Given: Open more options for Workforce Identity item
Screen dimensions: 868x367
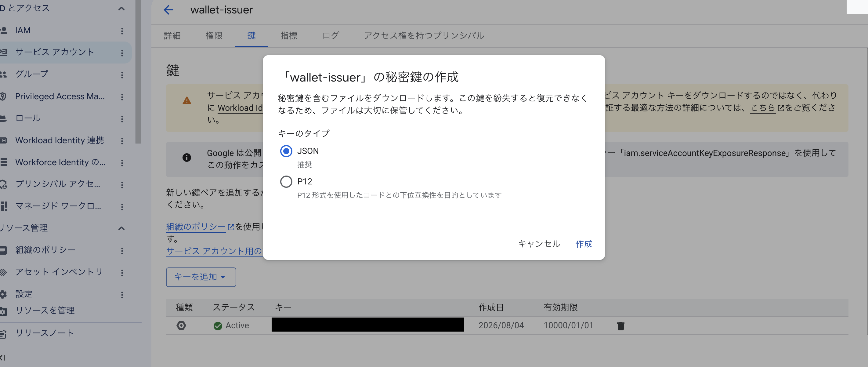Looking at the screenshot, I should [x=122, y=163].
